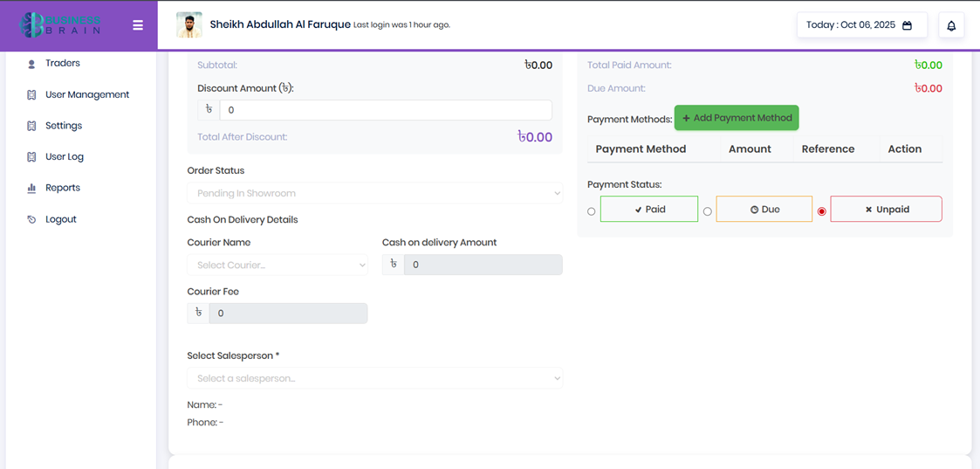Open the Order Status dropdown
The image size is (980, 469).
coord(374,193)
